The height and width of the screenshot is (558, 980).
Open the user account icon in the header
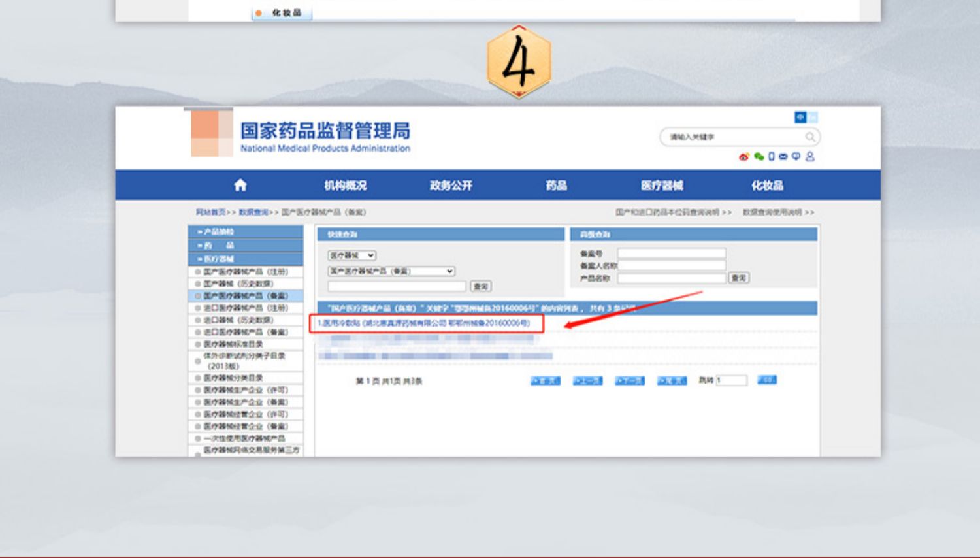pyautogui.click(x=810, y=157)
